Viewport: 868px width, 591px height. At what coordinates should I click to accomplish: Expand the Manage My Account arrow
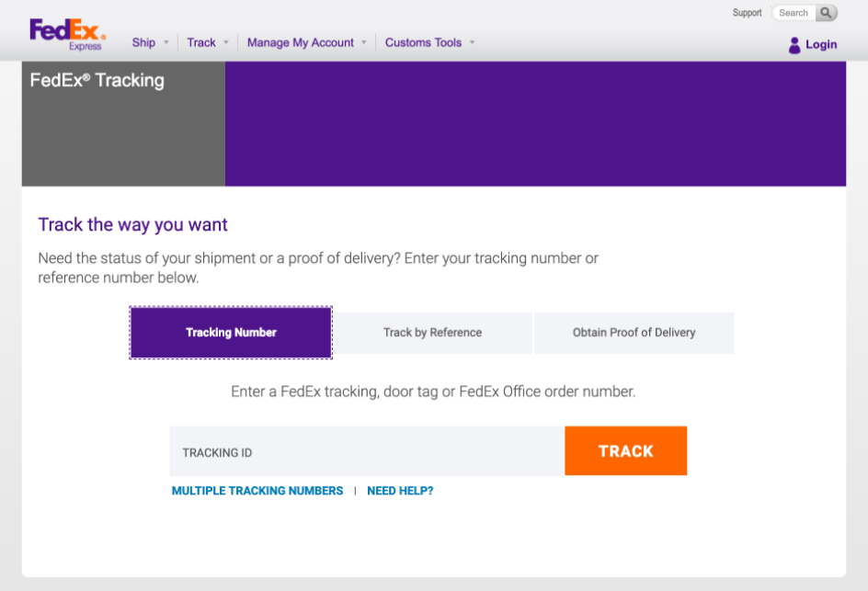[364, 42]
